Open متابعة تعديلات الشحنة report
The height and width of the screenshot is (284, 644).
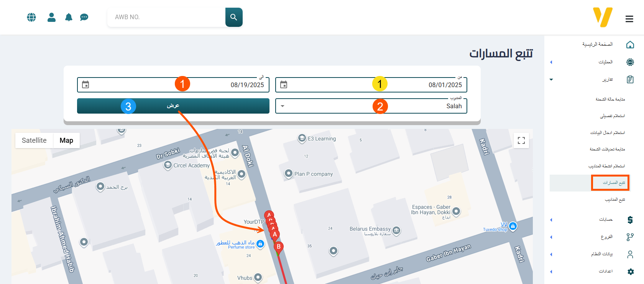[608, 149]
